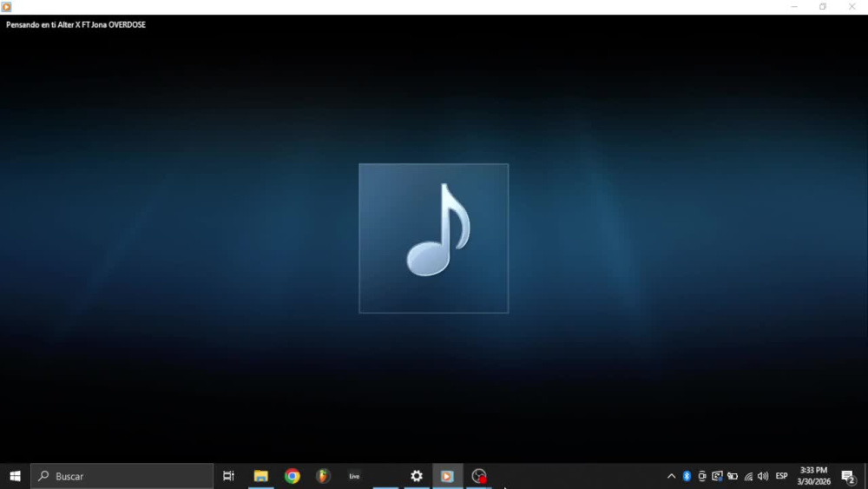This screenshot has width=868, height=489.
Task: Open the Action Center notifications icon
Action: coord(848,476)
